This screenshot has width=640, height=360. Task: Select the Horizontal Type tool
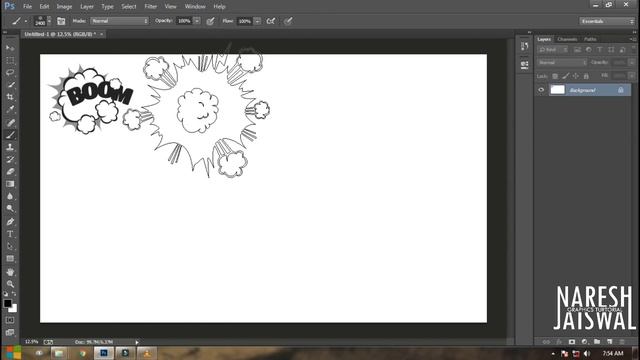10,234
